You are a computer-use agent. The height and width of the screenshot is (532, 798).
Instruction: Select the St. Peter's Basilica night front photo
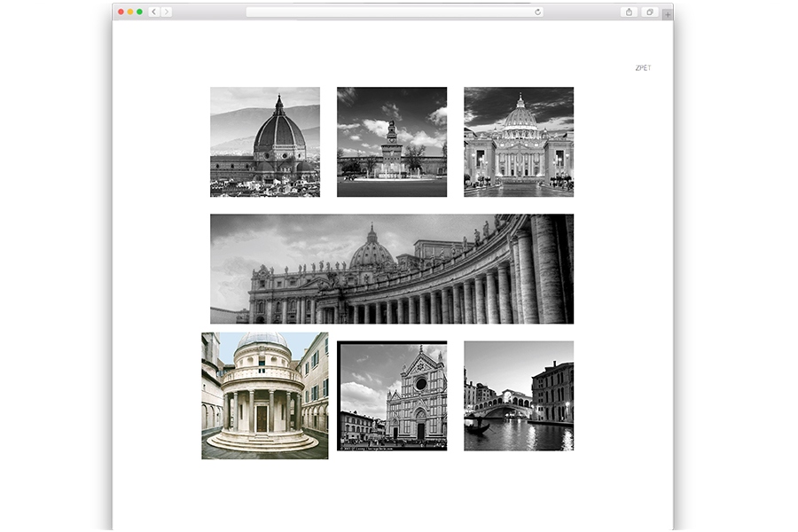tap(518, 142)
